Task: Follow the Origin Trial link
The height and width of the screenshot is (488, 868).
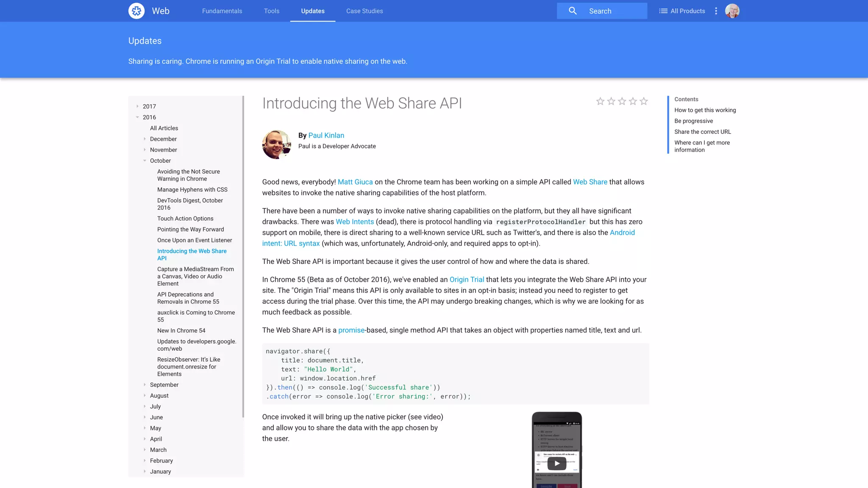Action: pos(467,280)
